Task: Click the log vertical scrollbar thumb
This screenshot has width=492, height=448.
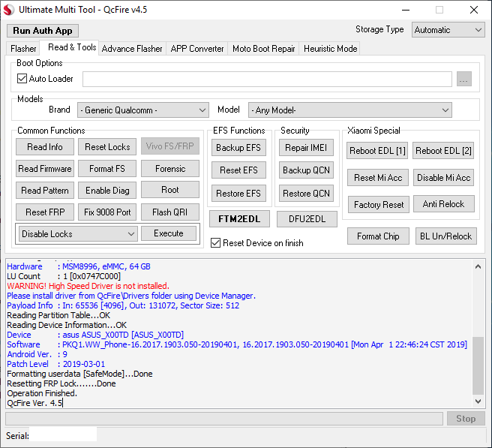Action: [x=478, y=365]
